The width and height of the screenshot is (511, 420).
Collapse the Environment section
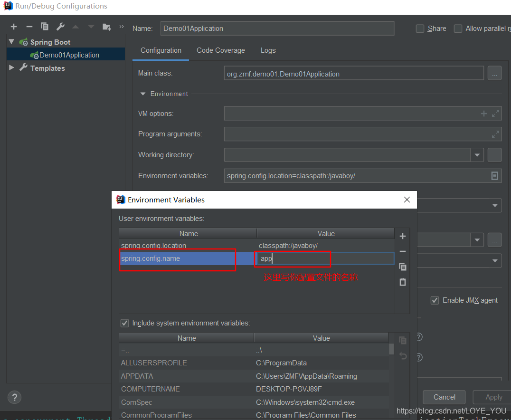pos(143,94)
